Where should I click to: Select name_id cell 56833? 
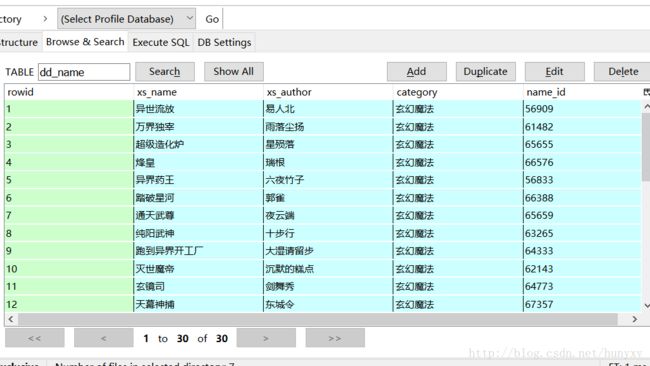(x=582, y=180)
